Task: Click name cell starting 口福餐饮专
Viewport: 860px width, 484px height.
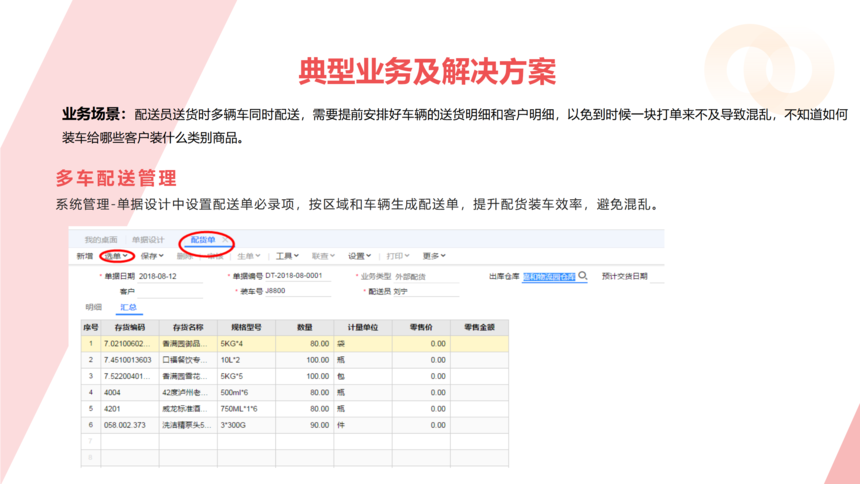Action: pos(188,360)
